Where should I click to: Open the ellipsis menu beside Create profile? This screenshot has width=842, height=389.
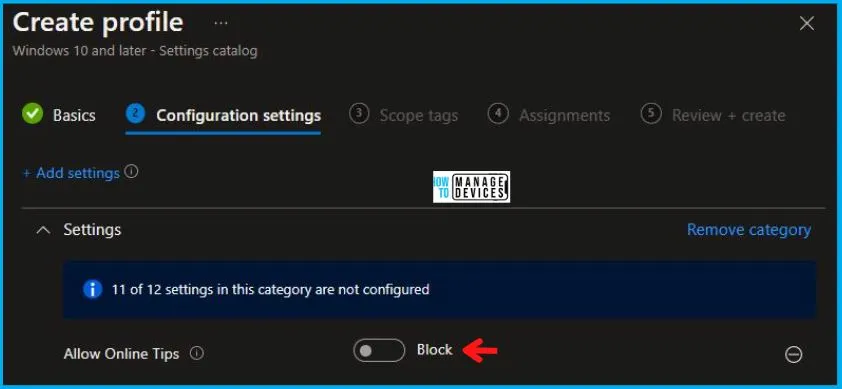[x=221, y=23]
